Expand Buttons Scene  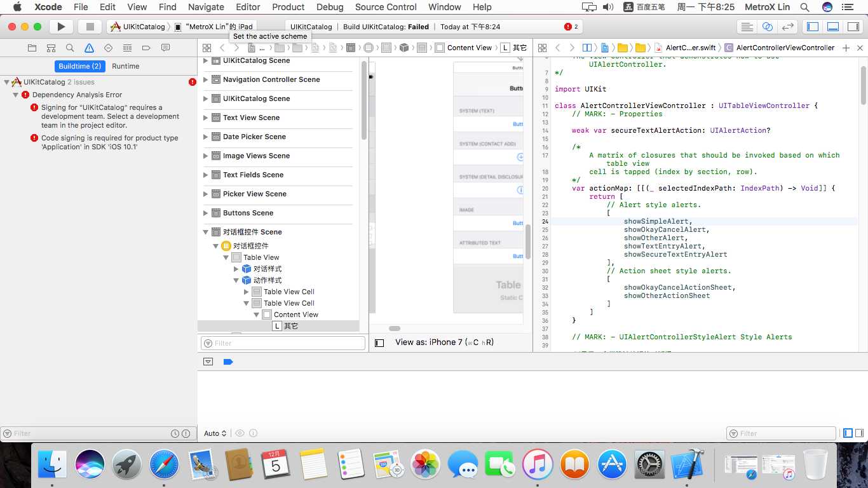(205, 213)
